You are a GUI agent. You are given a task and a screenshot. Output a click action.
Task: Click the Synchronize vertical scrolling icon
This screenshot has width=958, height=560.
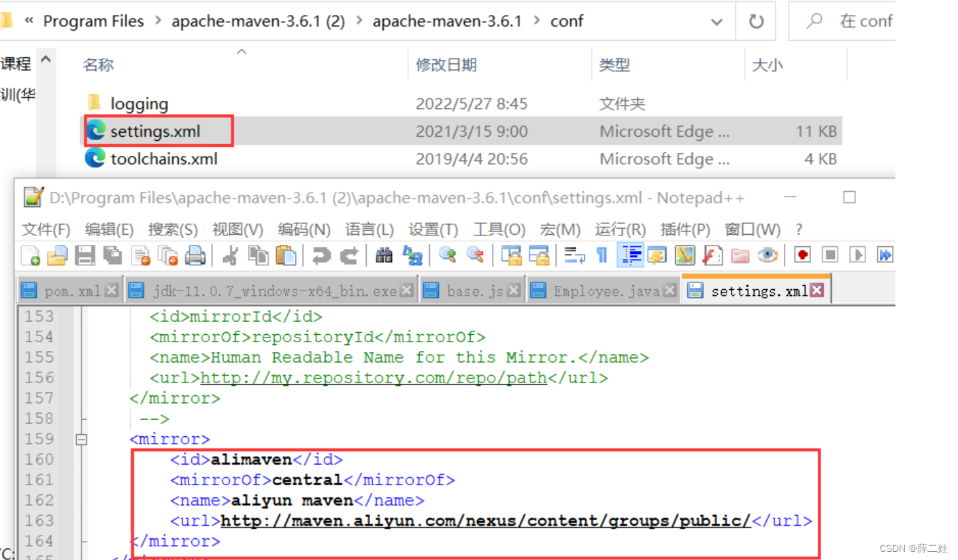click(x=511, y=256)
